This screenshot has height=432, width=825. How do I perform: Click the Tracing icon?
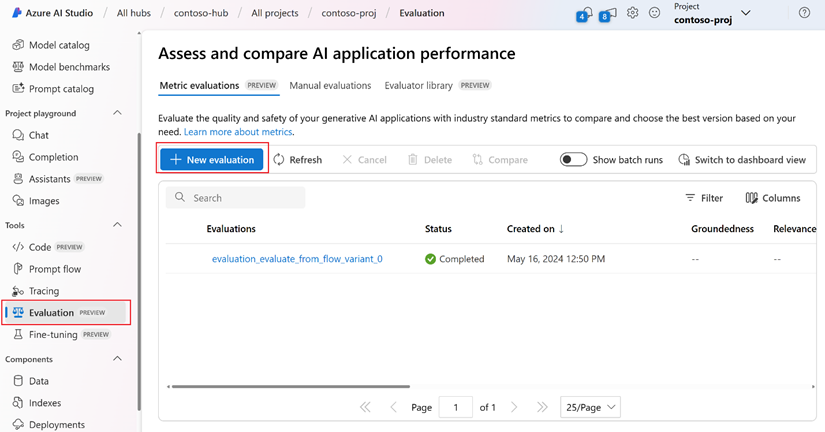coord(18,291)
